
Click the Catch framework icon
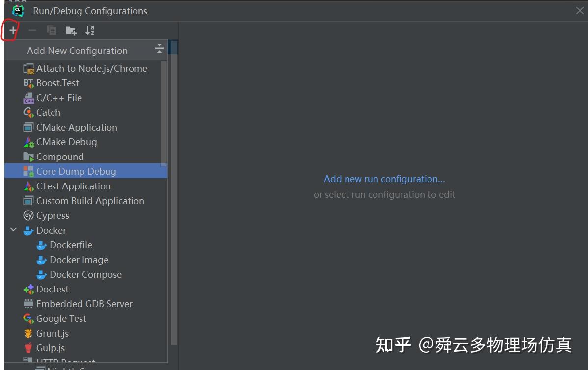coord(28,112)
